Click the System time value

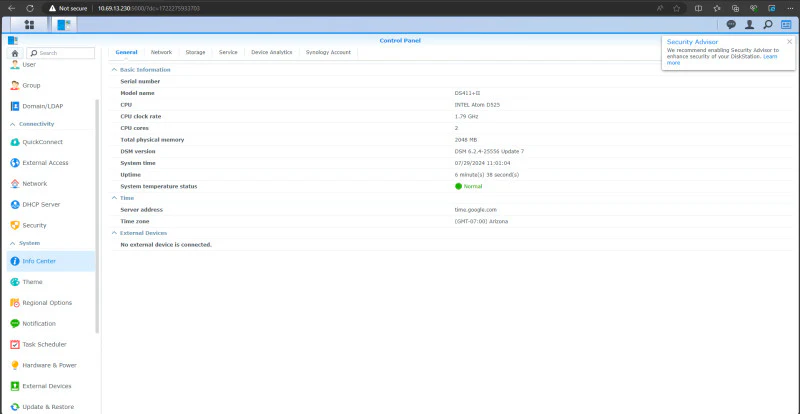click(x=482, y=163)
